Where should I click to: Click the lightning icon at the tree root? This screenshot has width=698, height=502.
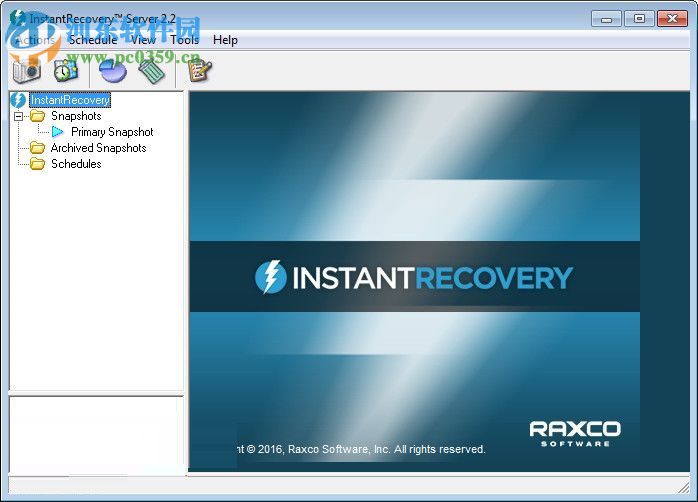pos(18,100)
